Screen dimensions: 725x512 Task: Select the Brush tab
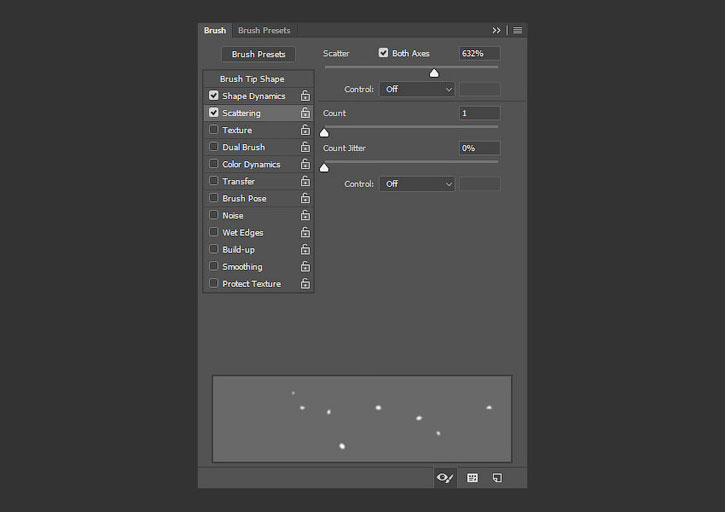(x=215, y=31)
